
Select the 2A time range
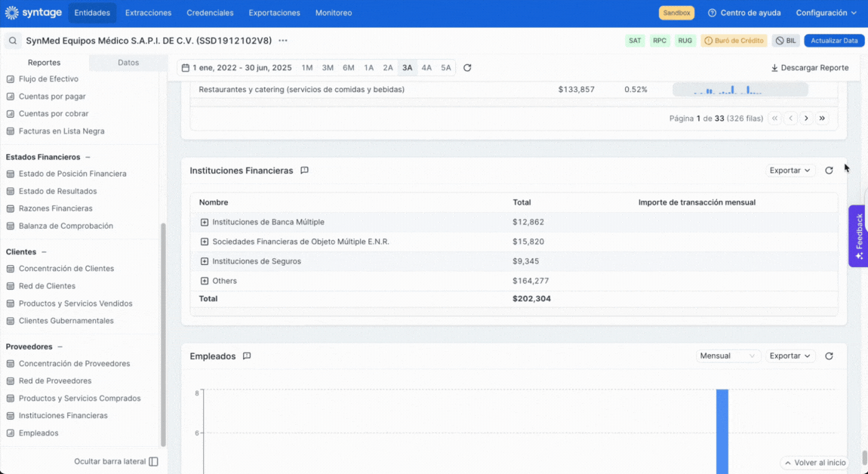(x=388, y=68)
